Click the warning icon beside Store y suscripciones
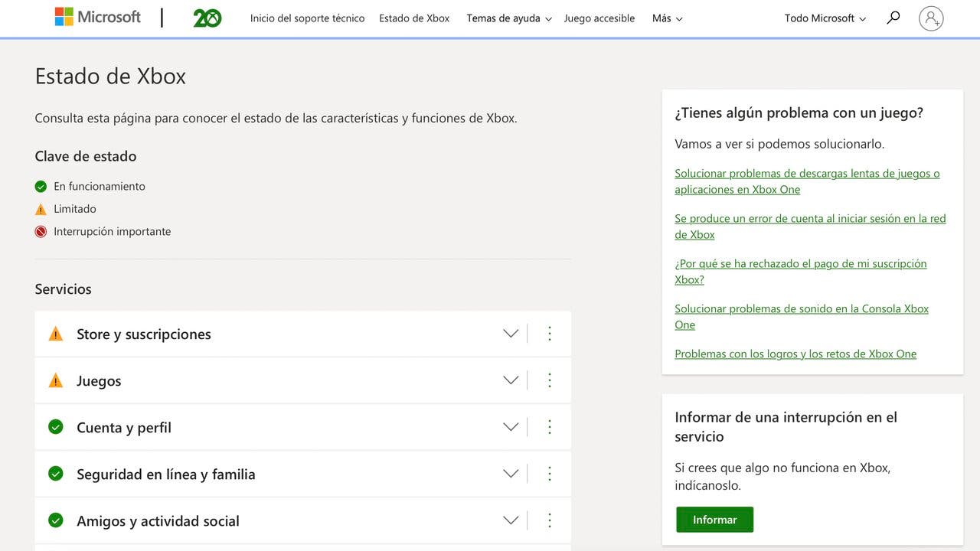The width and height of the screenshot is (980, 551). 56,334
